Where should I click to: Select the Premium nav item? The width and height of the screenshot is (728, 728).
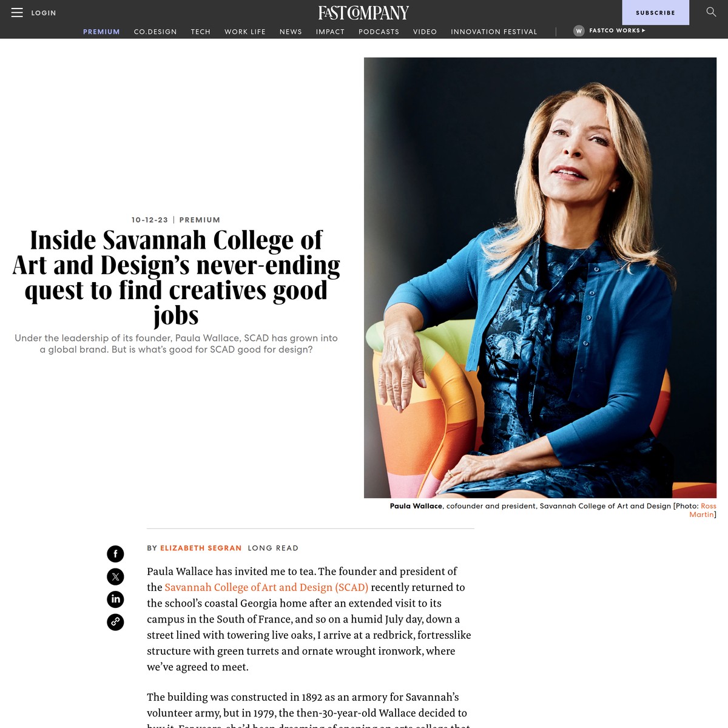pos(101,32)
